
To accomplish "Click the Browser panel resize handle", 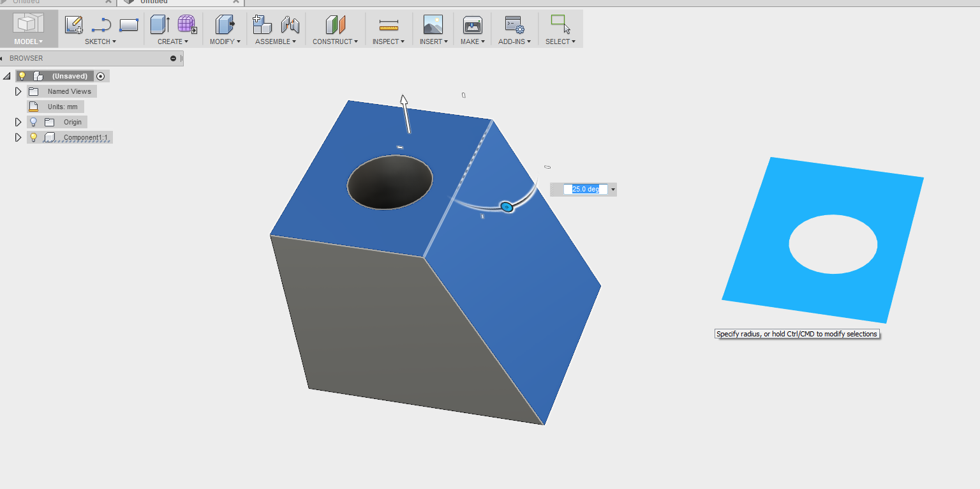I will point(182,58).
